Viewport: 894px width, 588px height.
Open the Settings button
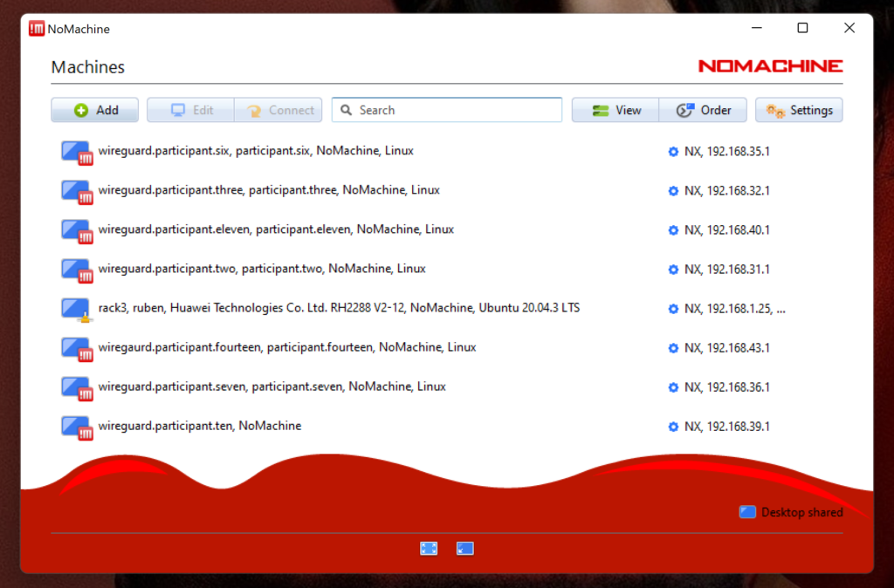pyautogui.click(x=799, y=110)
